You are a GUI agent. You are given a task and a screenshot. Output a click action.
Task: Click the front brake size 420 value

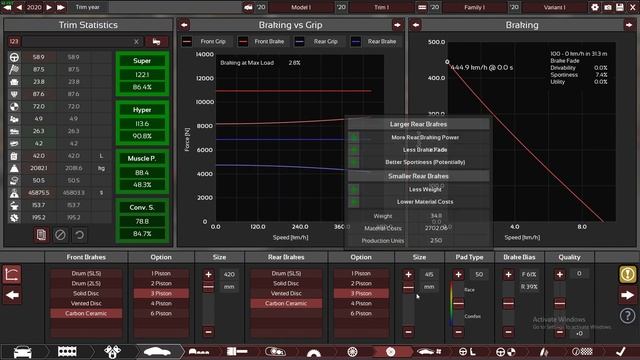click(229, 274)
